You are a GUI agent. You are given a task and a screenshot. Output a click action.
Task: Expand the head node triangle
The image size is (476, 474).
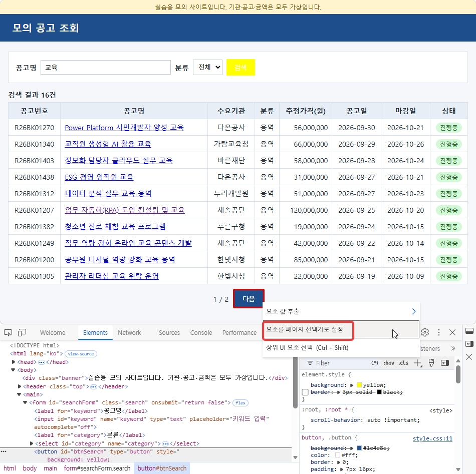click(x=14, y=362)
